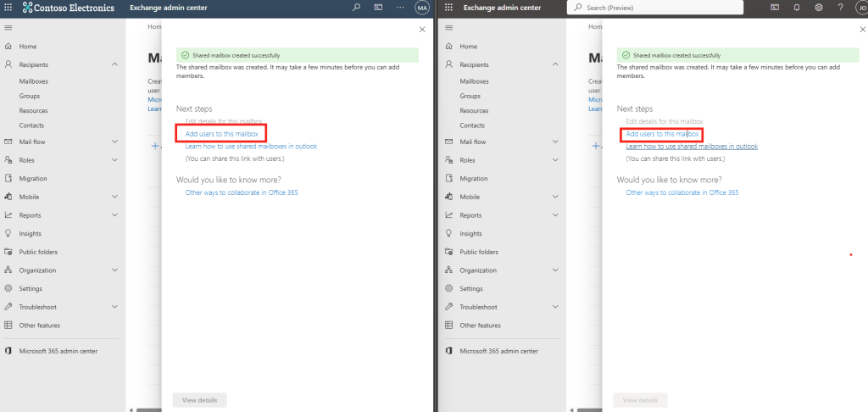Open Public folders in left window sidebar
Screen dimensions: 868x412
pyautogui.click(x=38, y=252)
